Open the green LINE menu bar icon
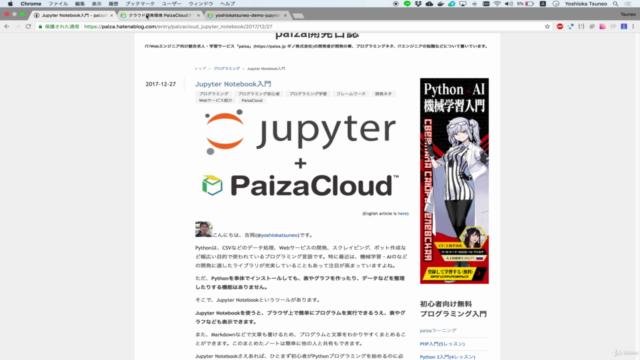 coord(407,4)
